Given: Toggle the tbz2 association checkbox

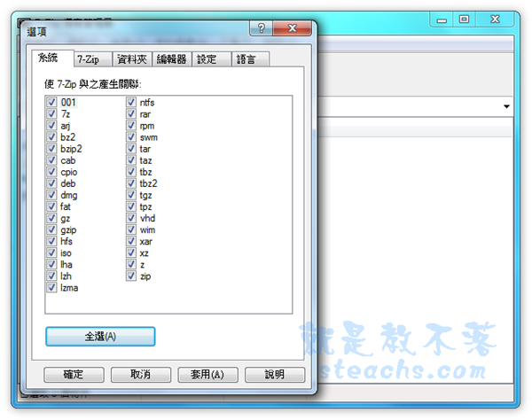Looking at the screenshot, I should [x=131, y=183].
